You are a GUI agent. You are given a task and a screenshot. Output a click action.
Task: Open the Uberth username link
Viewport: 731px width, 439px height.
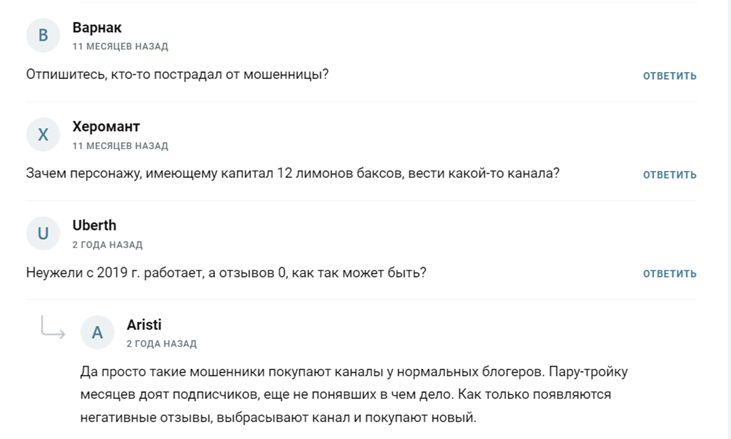(95, 225)
